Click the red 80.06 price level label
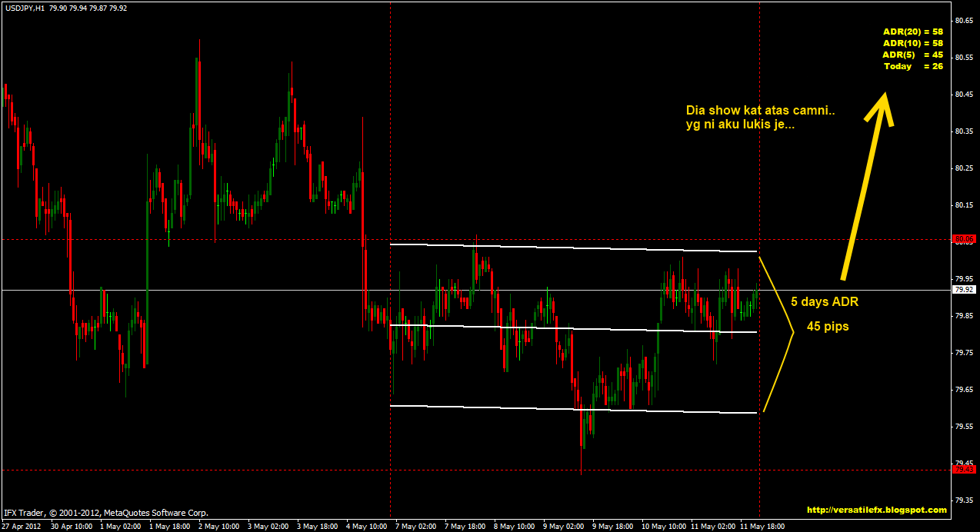Image resolution: width=980 pixels, height=532 pixels. click(x=965, y=239)
